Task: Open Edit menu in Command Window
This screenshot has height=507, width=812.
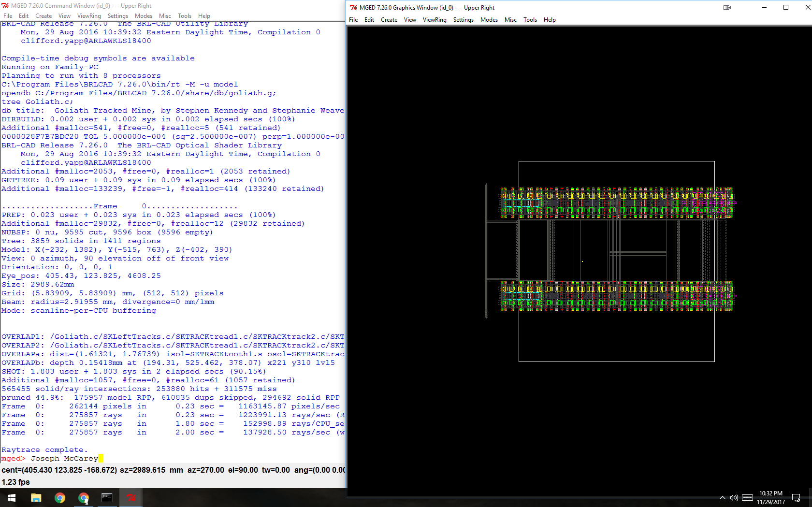Action: (24, 16)
